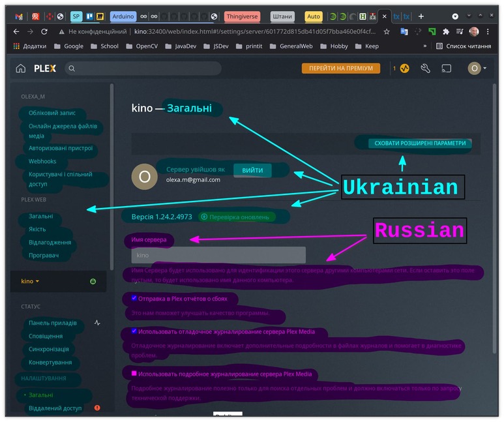
Task: Open the OpenCV bookmarks folder
Action: click(x=142, y=46)
